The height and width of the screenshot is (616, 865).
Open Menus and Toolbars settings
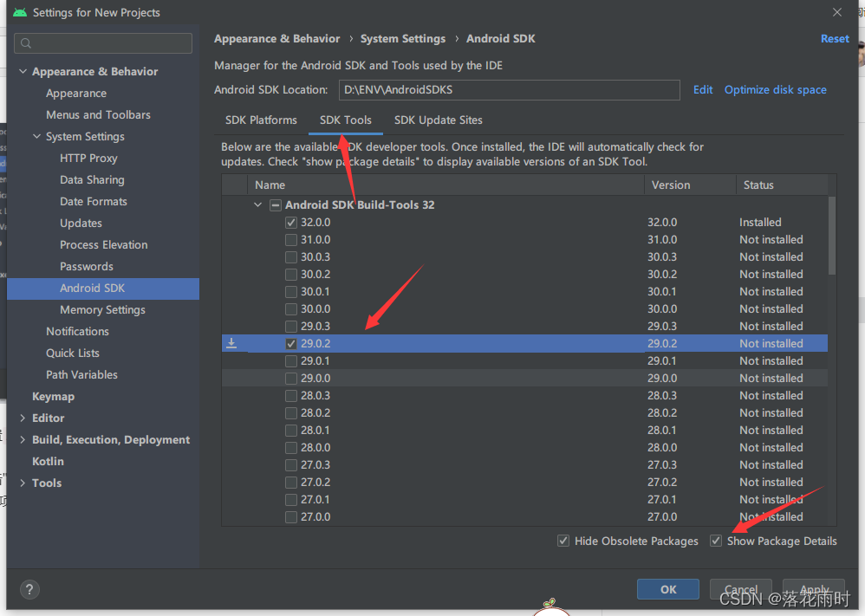pos(98,114)
